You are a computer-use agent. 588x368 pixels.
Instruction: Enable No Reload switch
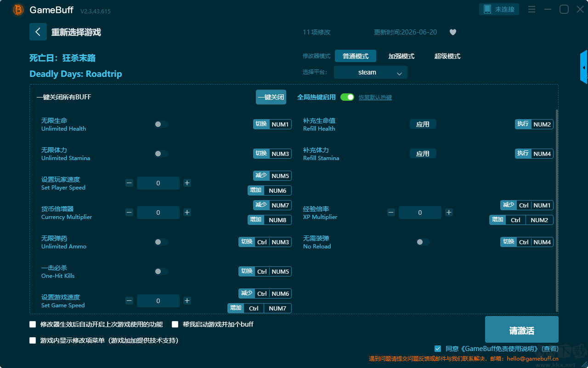pos(423,242)
